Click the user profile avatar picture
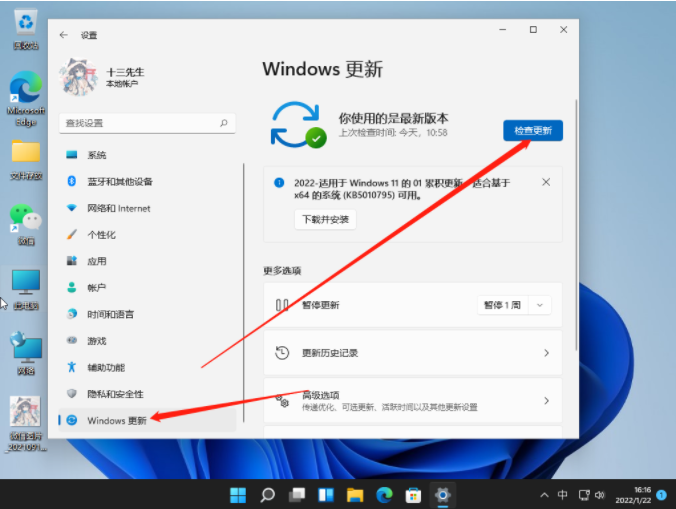676x509 pixels. (80, 77)
